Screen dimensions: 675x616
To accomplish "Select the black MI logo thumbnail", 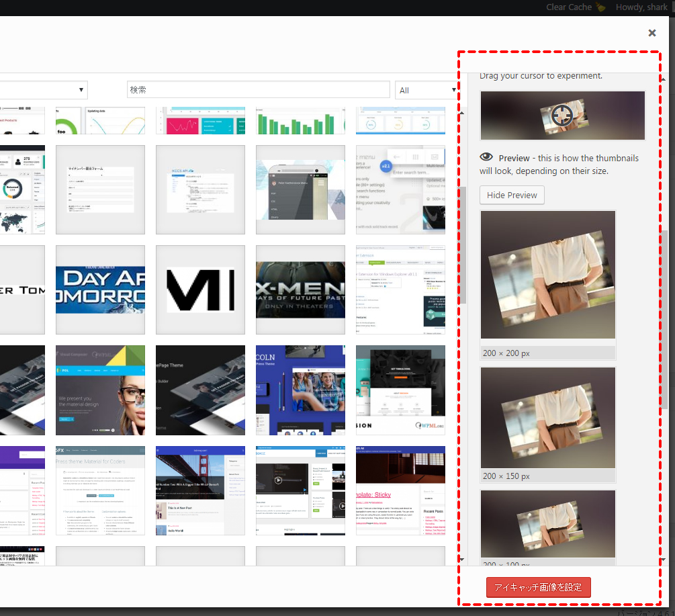I will click(x=200, y=290).
